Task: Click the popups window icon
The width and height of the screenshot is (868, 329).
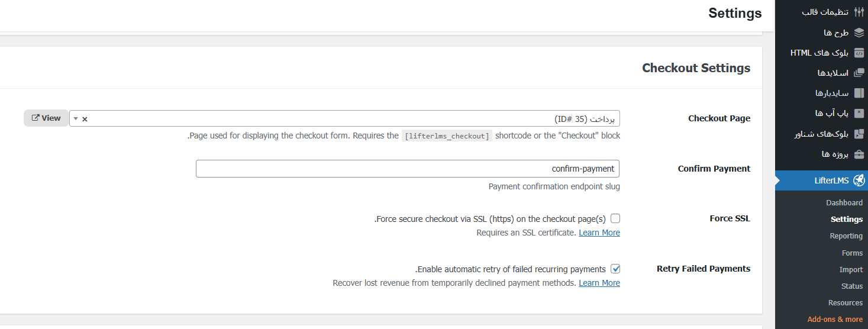Action: [x=859, y=113]
